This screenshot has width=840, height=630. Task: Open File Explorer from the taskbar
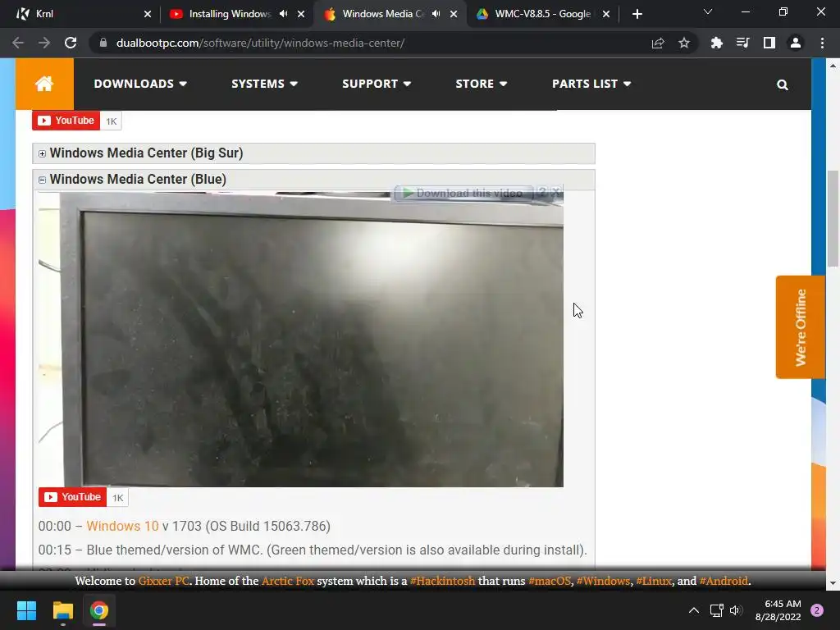click(62, 610)
